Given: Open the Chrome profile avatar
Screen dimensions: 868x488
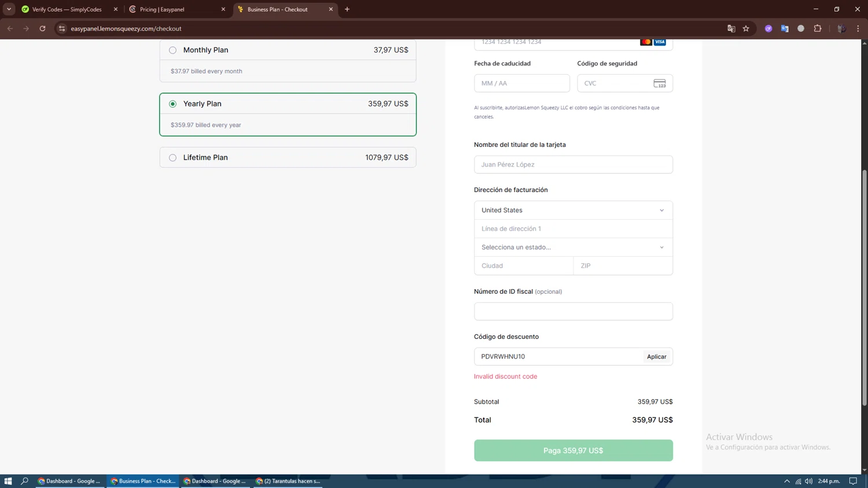Looking at the screenshot, I should click(841, 28).
